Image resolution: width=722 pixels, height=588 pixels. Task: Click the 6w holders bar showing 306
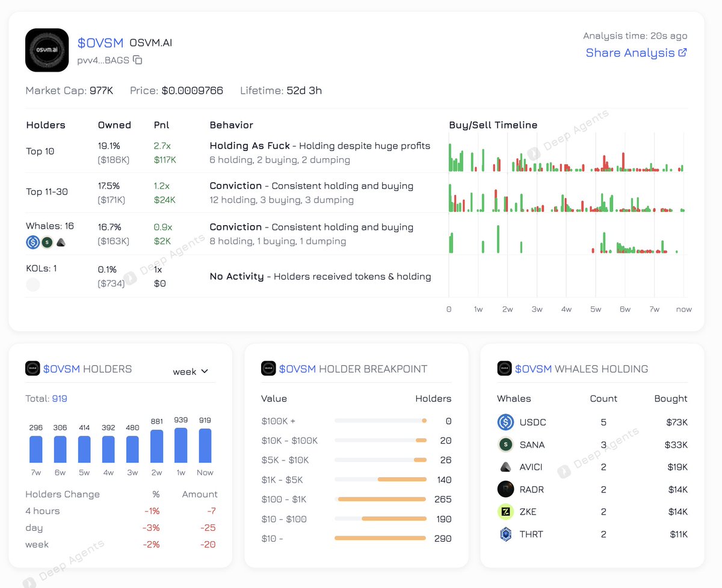coord(60,449)
